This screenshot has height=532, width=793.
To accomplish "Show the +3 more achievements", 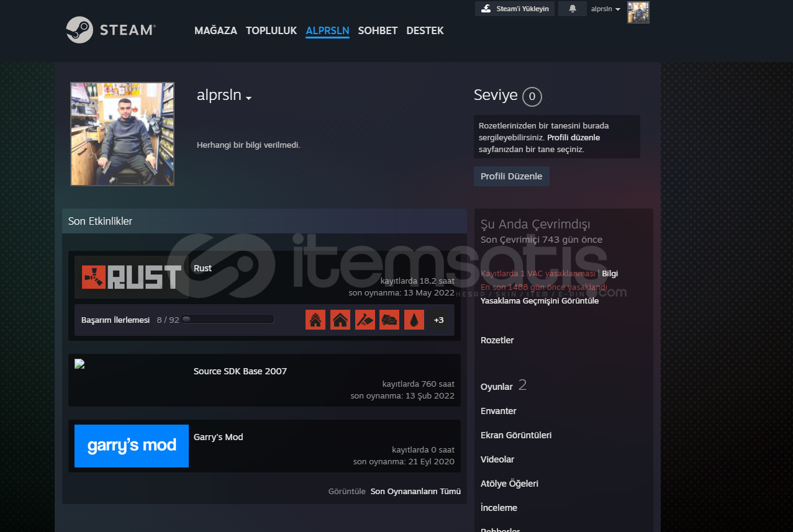I will [x=439, y=320].
